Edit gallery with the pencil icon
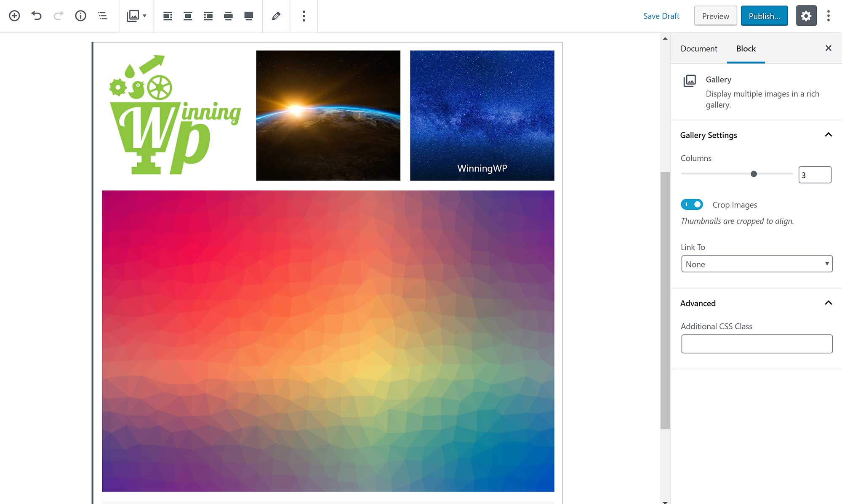Screen dimensions: 842x504 276,16
